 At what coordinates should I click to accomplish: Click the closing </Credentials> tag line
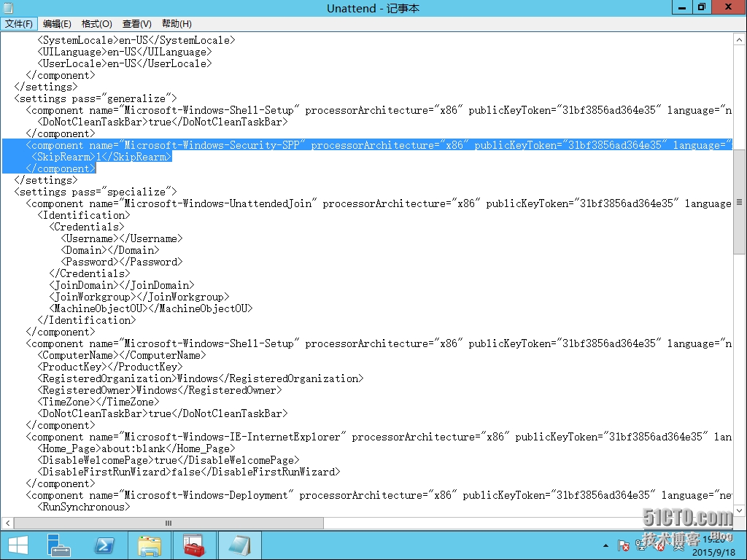tap(90, 273)
